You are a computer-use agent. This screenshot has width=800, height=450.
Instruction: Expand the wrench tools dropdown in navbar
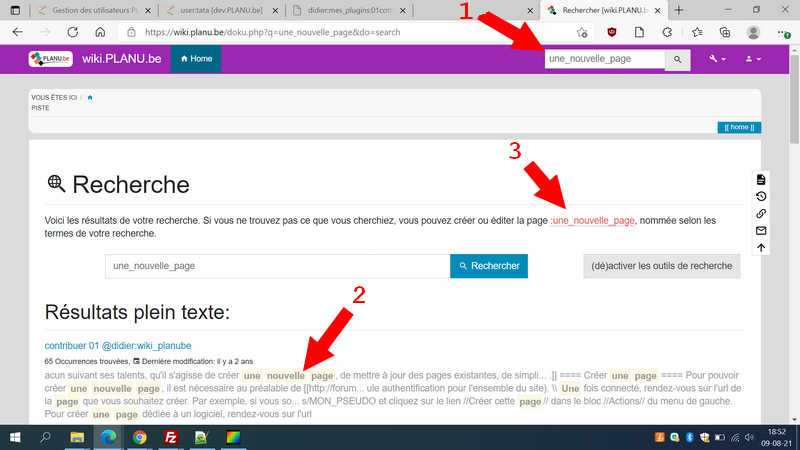click(717, 59)
